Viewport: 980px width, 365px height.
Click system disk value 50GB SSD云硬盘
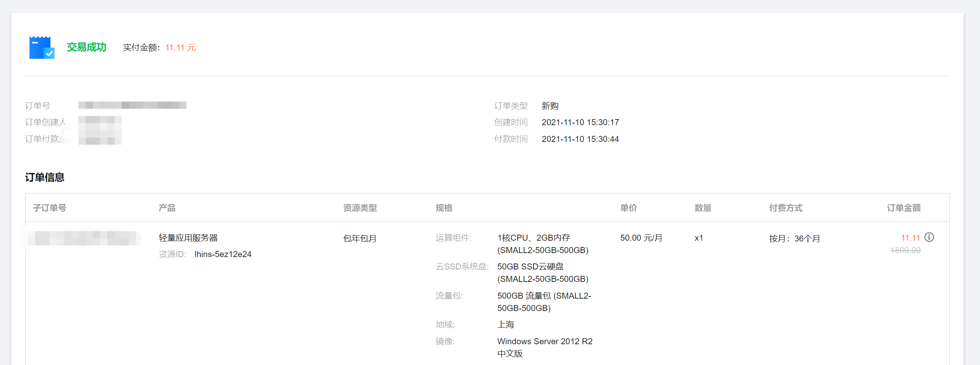[531, 267]
